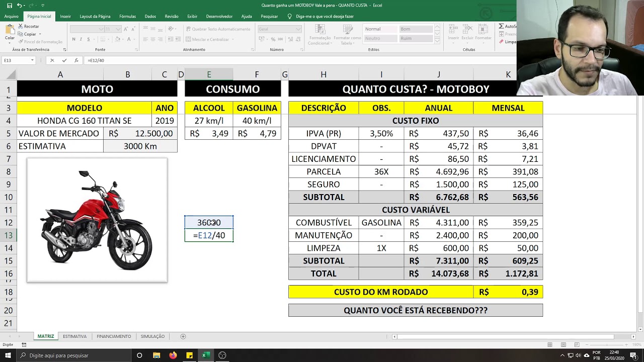
Task: Open the Quick Access Toolbar customize dropdown
Action: click(x=43, y=6)
